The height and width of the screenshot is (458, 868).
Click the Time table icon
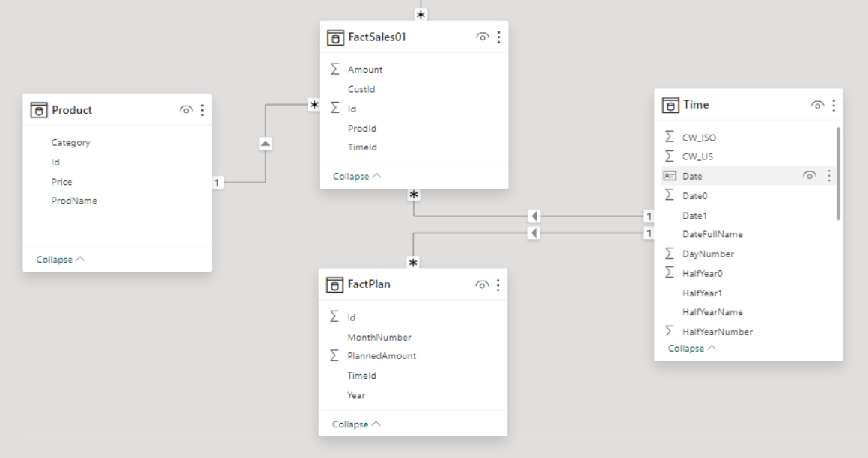(x=670, y=105)
